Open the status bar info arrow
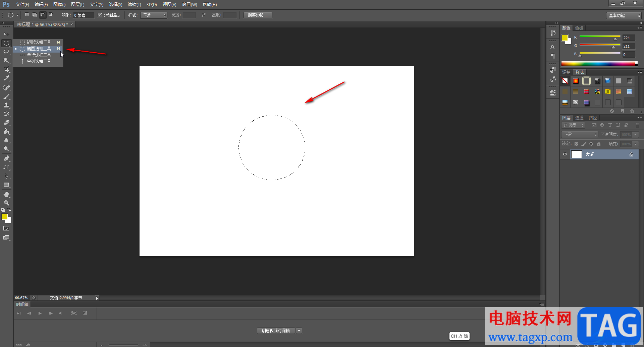644x347 pixels. point(97,298)
